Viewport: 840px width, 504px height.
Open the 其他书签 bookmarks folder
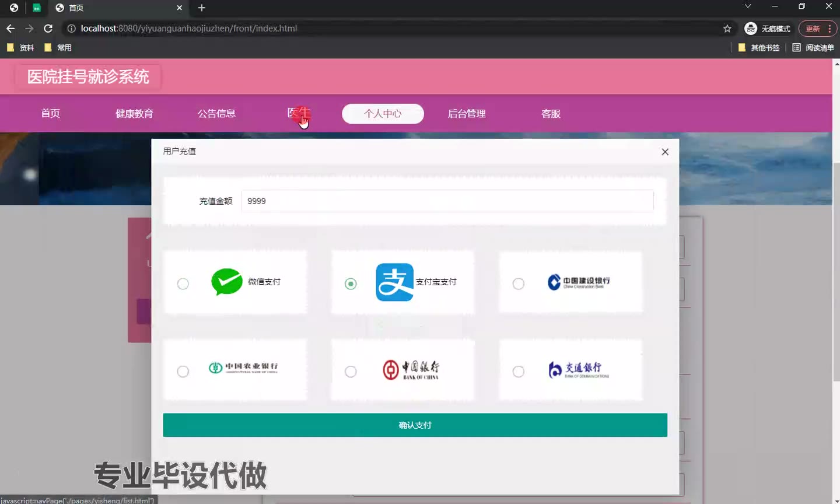[x=759, y=48]
